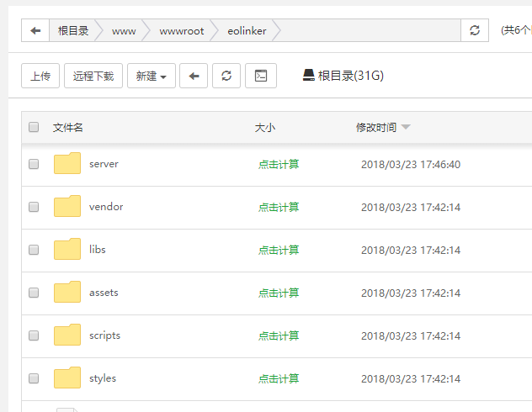This screenshot has height=412, width=532.
Task: Click the disk icon beside 根目录(31G)
Action: click(x=308, y=75)
